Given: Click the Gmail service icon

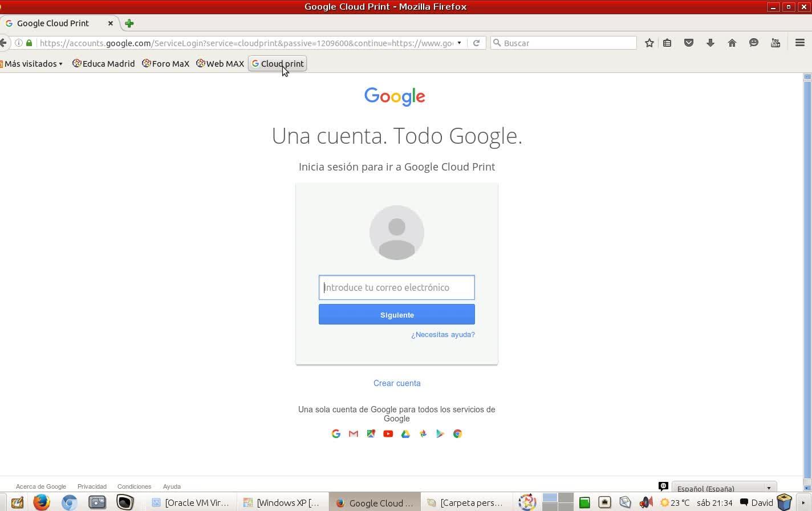Looking at the screenshot, I should (354, 433).
